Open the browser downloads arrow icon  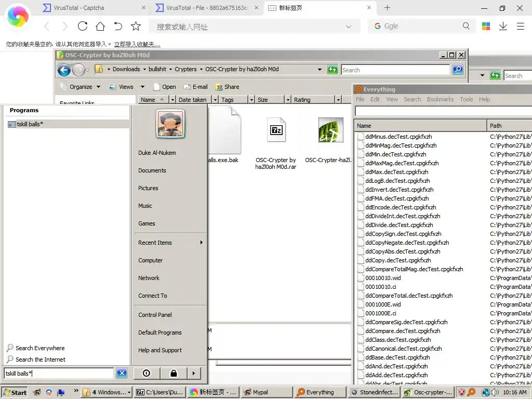click(503, 26)
